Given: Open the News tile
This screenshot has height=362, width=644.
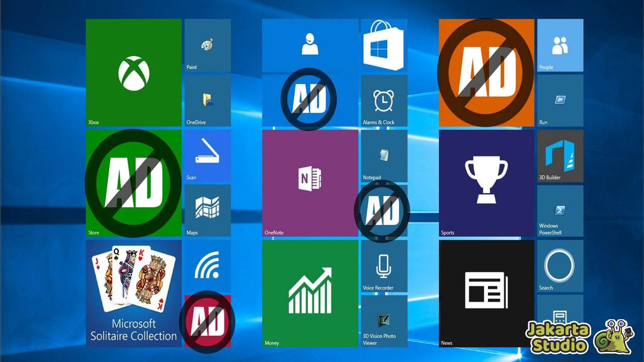Looking at the screenshot, I should [487, 293].
